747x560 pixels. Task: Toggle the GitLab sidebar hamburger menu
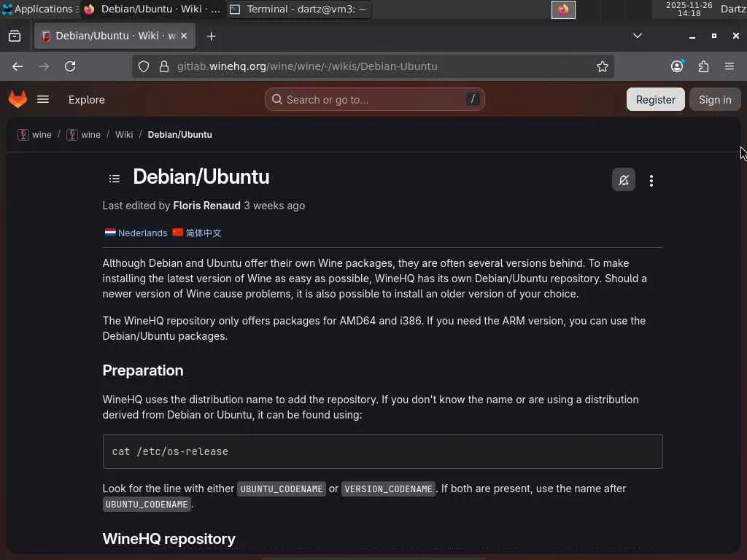(x=43, y=99)
